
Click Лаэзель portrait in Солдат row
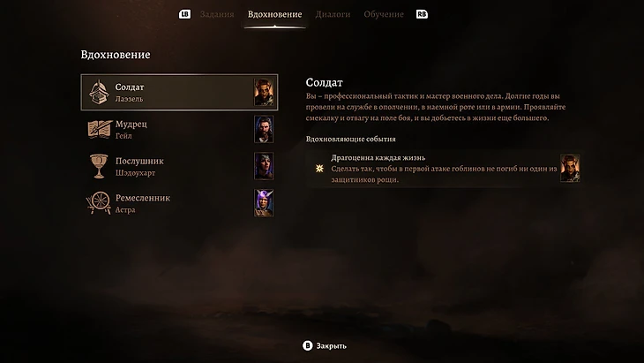[264, 92]
